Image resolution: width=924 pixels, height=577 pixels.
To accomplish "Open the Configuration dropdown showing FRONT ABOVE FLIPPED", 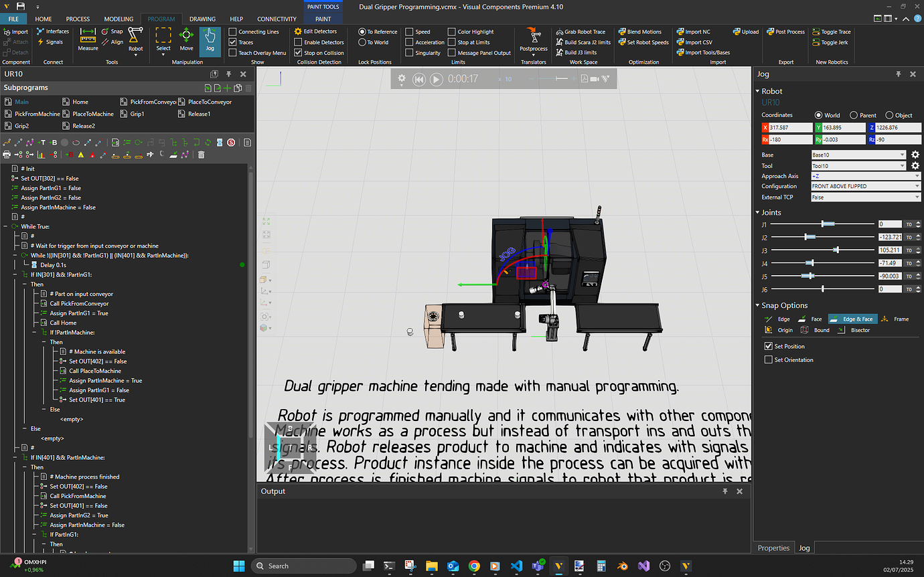I will point(866,186).
